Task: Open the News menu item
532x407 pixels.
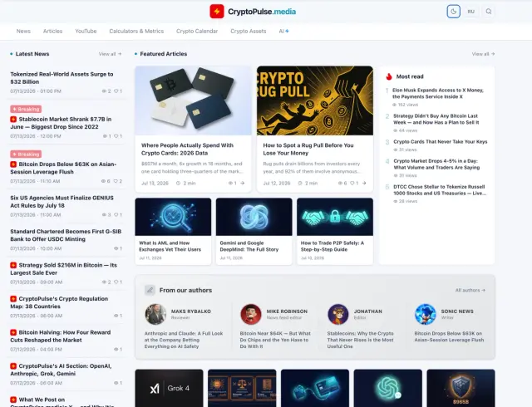Action: 23,32
